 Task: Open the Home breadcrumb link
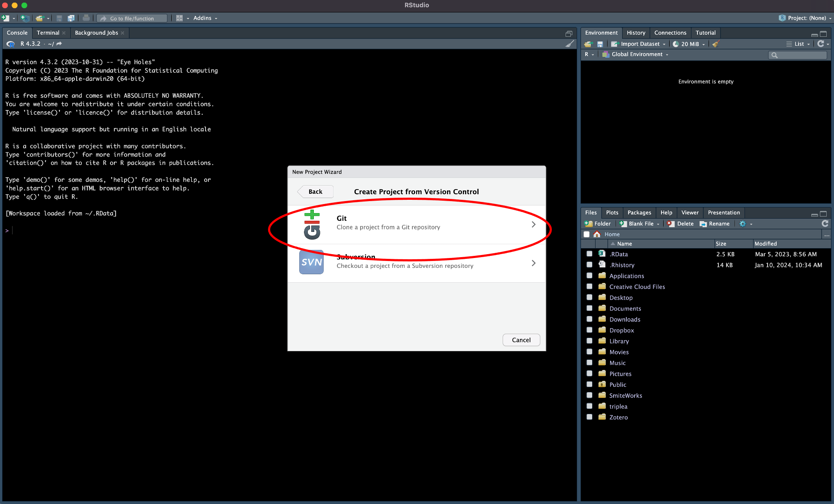click(x=612, y=234)
